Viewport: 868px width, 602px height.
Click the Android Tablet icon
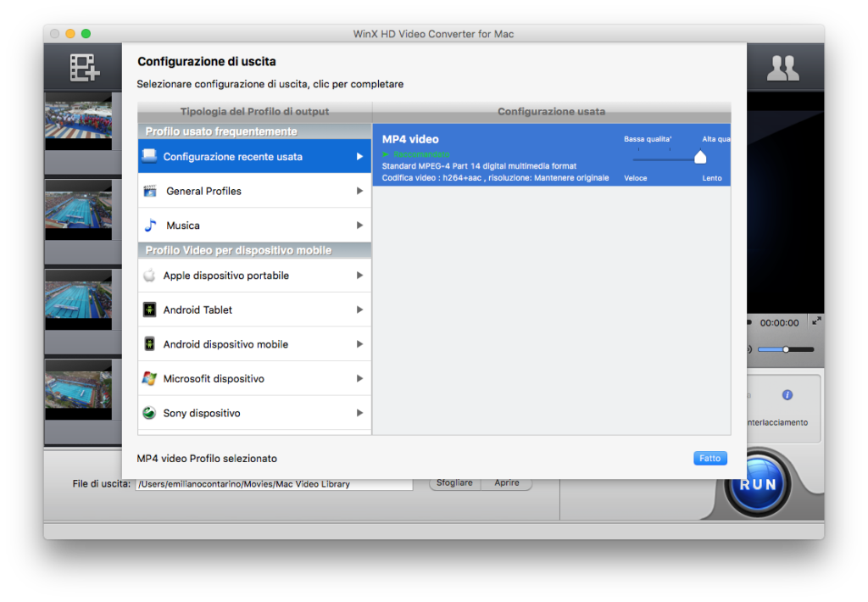click(149, 309)
